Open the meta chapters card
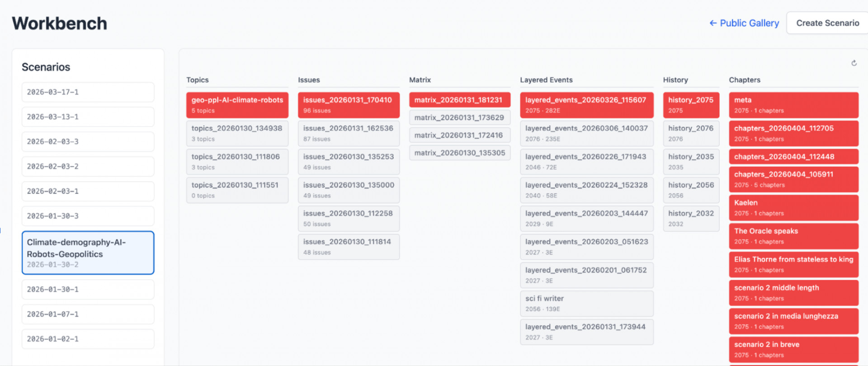 [793, 105]
